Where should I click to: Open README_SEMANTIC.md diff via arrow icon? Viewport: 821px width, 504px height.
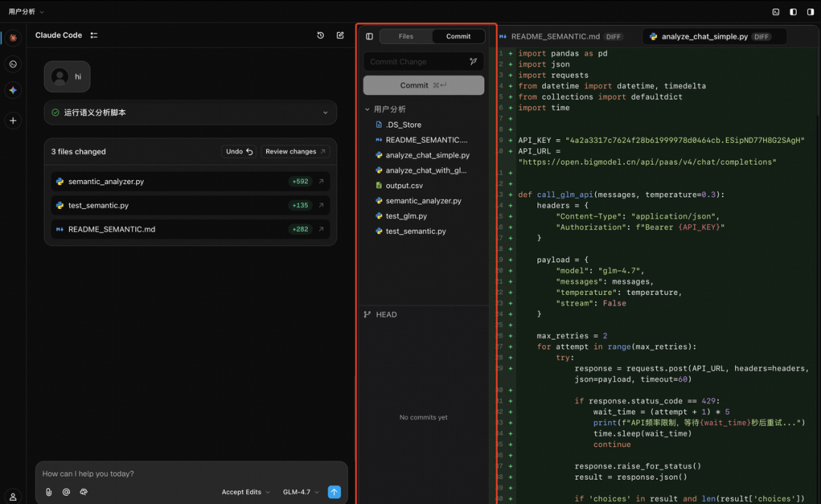coord(321,230)
